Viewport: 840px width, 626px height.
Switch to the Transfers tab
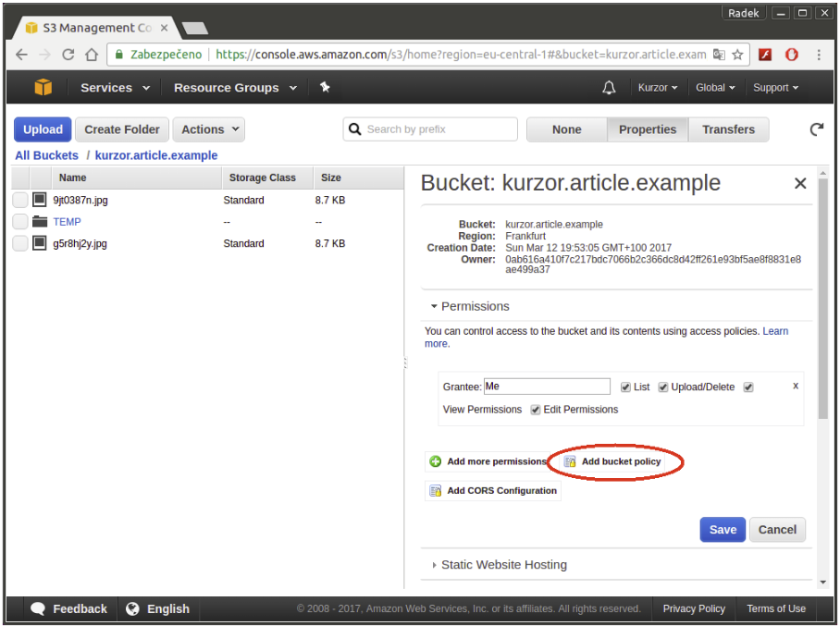[x=729, y=129]
